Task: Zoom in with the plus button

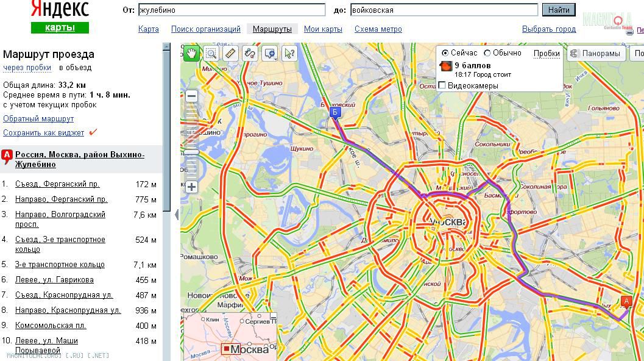Action: [x=191, y=187]
